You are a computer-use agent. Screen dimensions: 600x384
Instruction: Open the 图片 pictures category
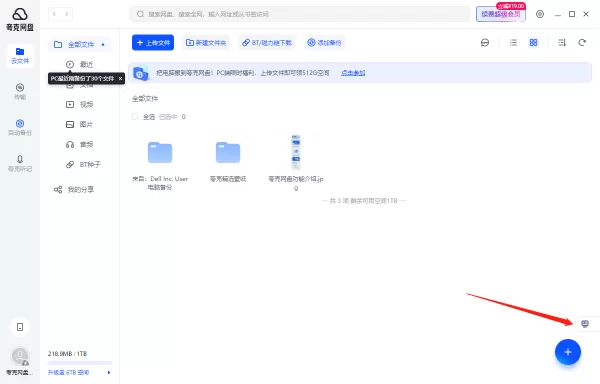[80, 124]
